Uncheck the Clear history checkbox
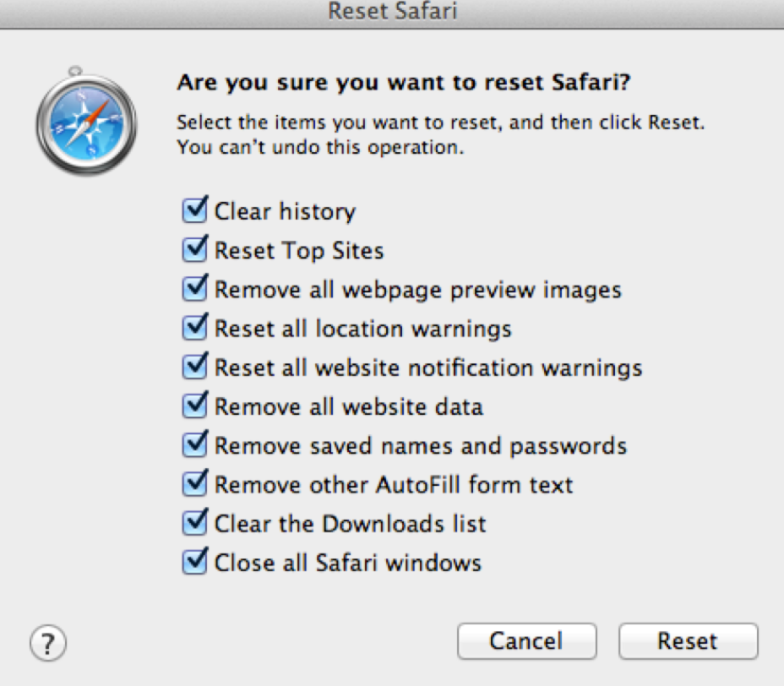 pos(194,210)
